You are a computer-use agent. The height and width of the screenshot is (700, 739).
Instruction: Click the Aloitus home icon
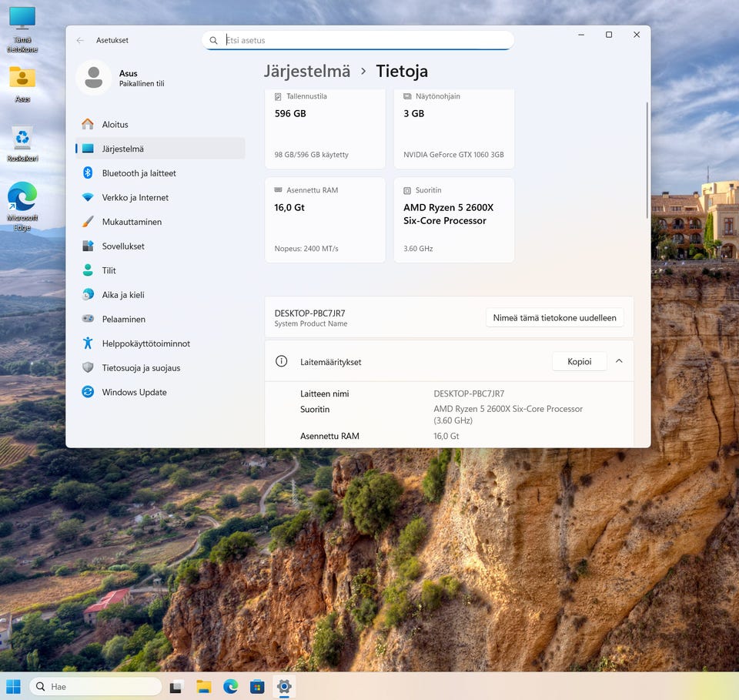pos(88,124)
